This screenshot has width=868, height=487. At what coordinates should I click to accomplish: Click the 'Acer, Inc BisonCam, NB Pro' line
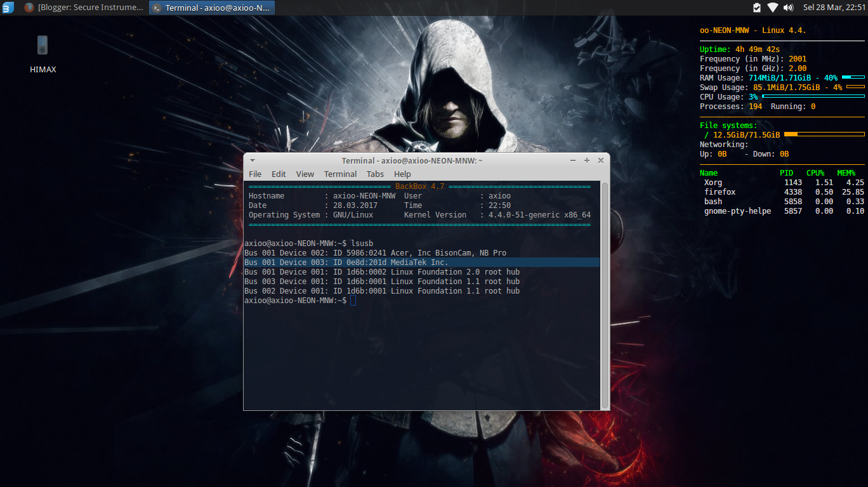click(x=376, y=253)
